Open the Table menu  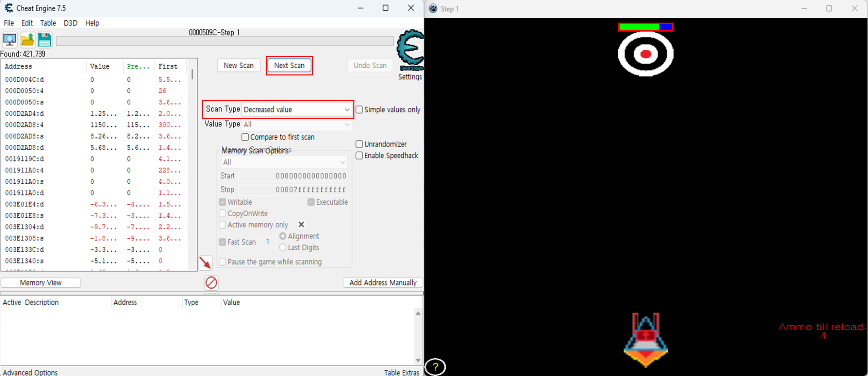point(48,23)
